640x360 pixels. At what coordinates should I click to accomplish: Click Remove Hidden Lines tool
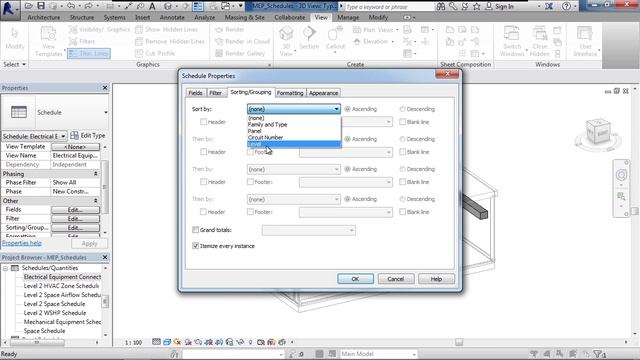point(170,41)
